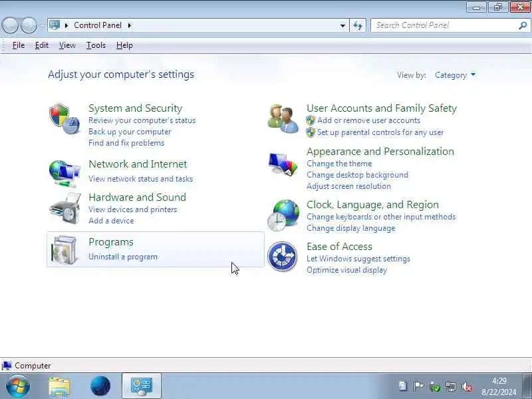Screen dimensions: 532x399
Task: Click Back up your computer
Action: 130,132
